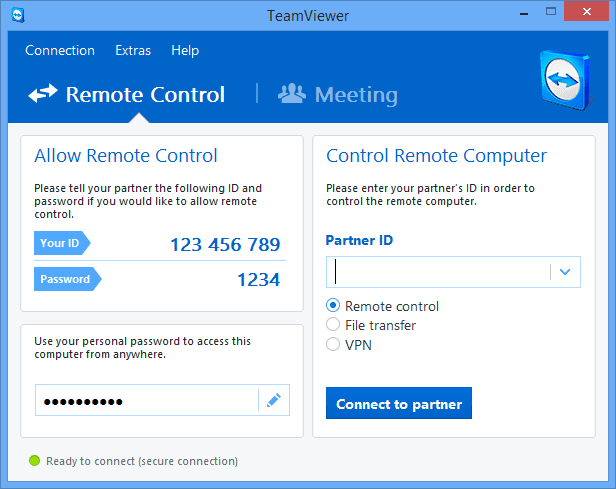Viewport: 616px width, 489px height.
Task: Maximize the TeamViewer window
Action: pos(551,11)
